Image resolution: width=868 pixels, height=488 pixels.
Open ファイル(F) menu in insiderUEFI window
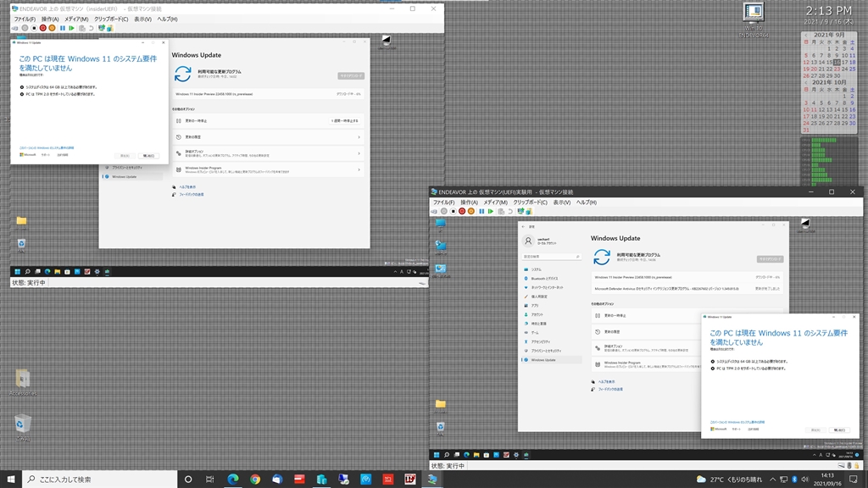[25, 19]
